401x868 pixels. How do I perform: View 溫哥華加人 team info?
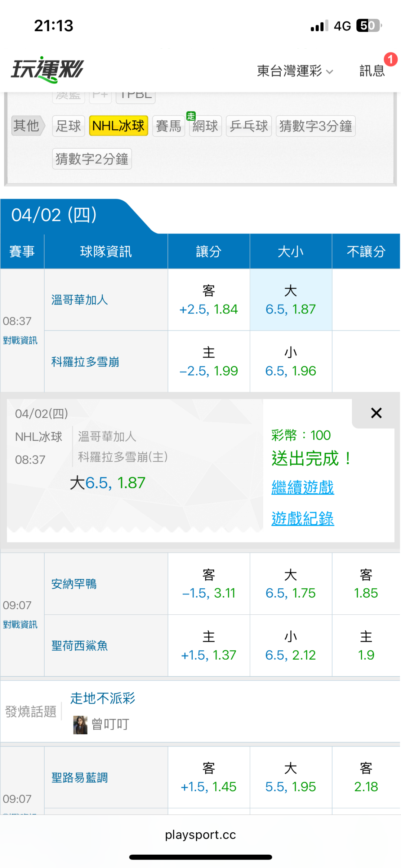[79, 300]
